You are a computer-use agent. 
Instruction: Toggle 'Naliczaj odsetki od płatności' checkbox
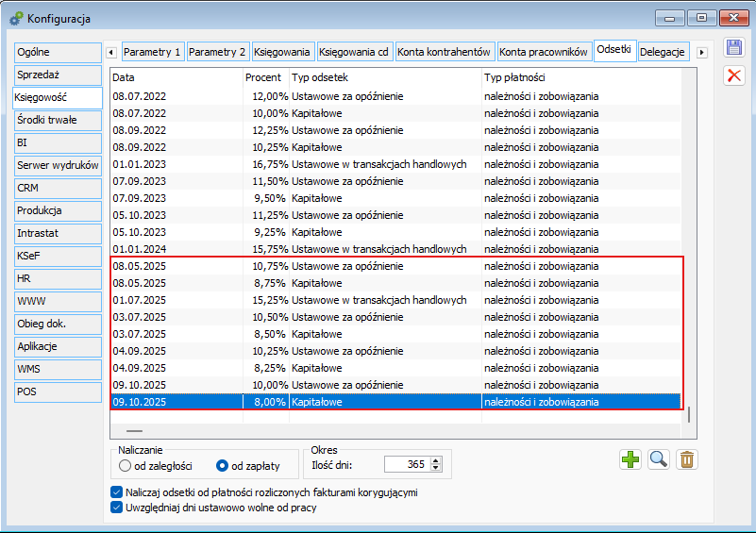[117, 492]
